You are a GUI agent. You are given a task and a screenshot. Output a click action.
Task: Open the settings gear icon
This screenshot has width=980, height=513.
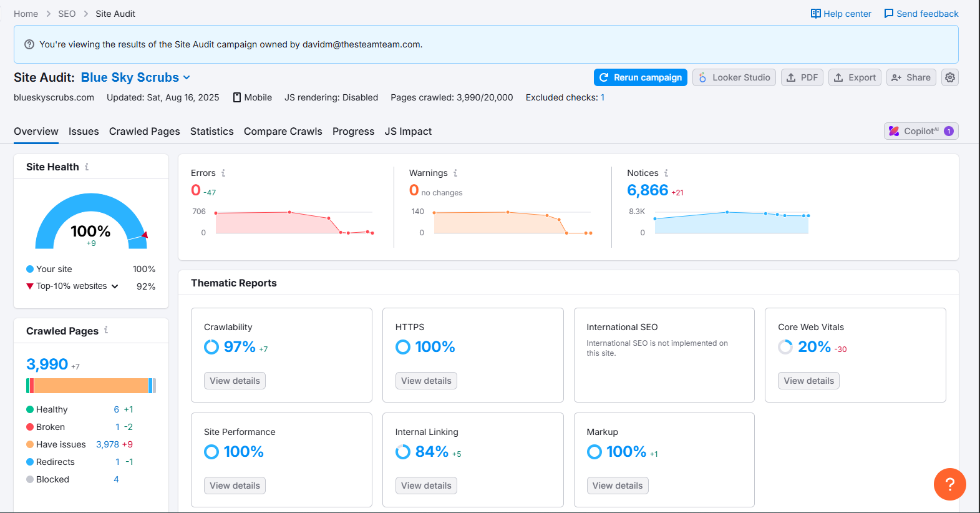click(950, 77)
